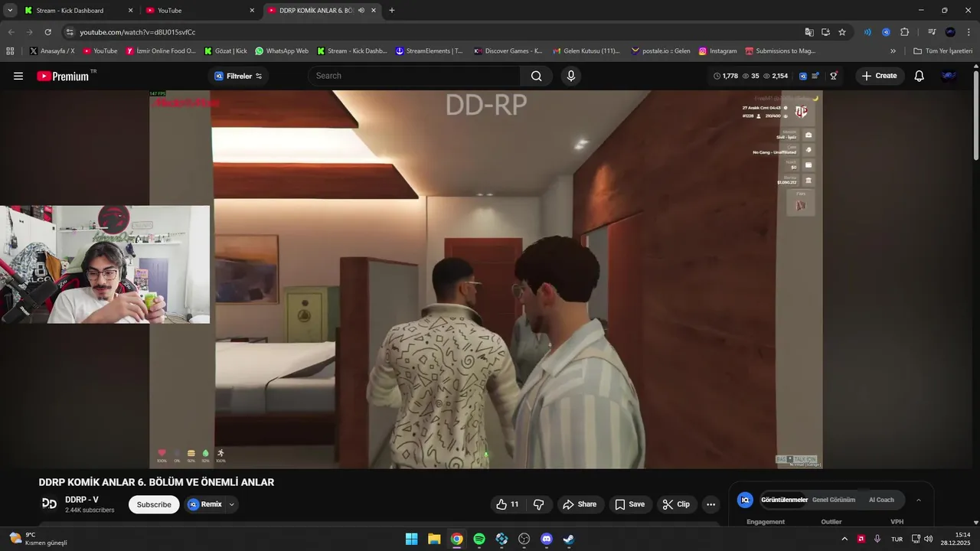This screenshot has width=980, height=551.
Task: Expand the Remix dropdown arrow
Action: [231, 504]
